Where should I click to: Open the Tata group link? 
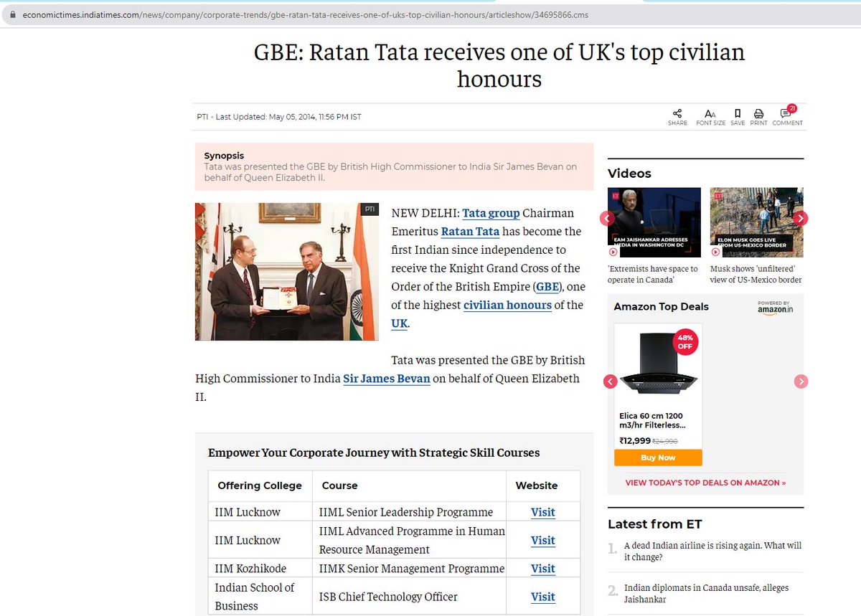click(491, 213)
